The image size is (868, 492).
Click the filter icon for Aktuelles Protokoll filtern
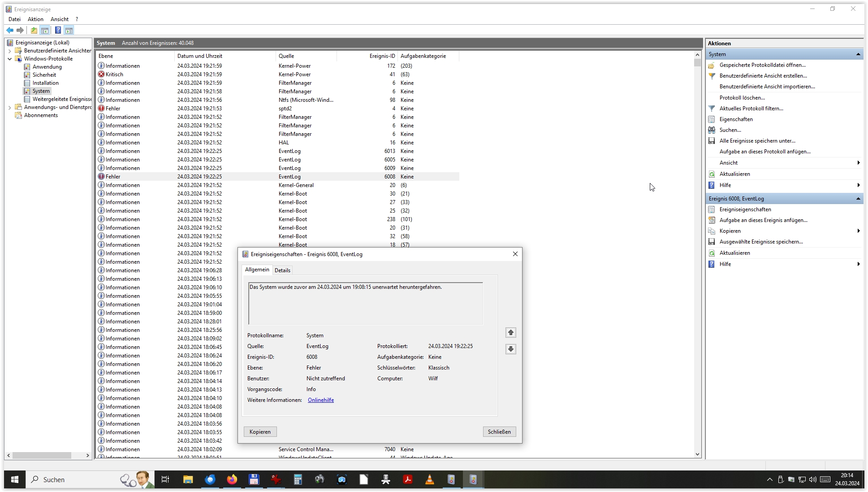(x=712, y=109)
